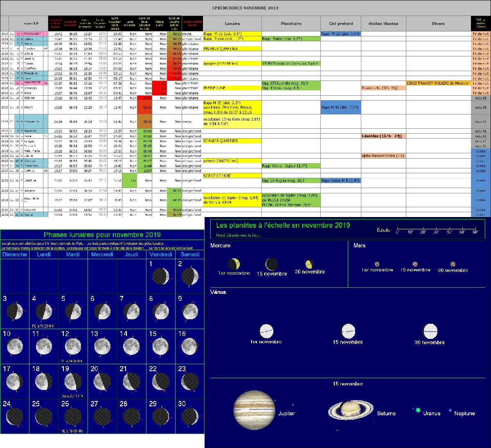Viewport: 491px width, 448px height.
Task: Select the full moon image on day 12
Action: click(x=73, y=346)
